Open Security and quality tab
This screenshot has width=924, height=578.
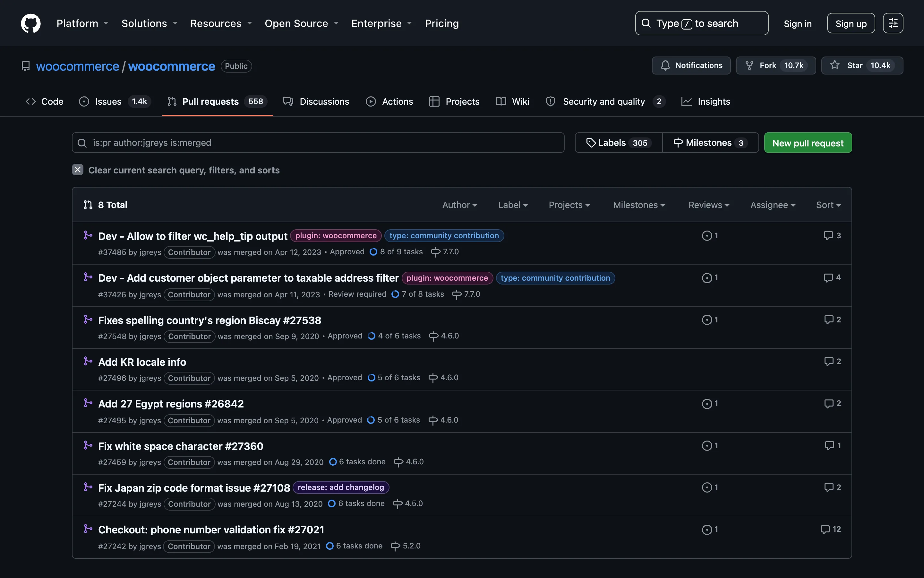pyautogui.click(x=605, y=101)
